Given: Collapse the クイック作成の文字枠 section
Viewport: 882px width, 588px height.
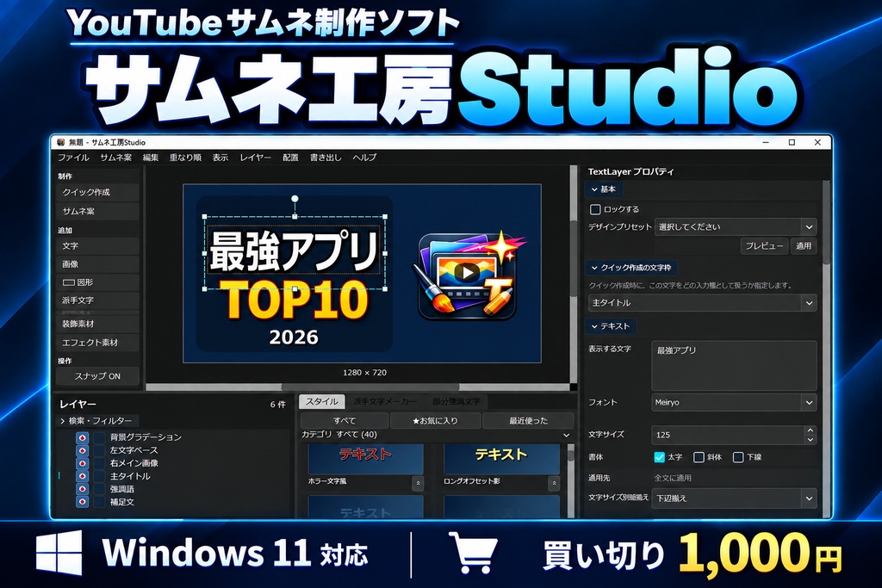Looking at the screenshot, I should point(631,268).
